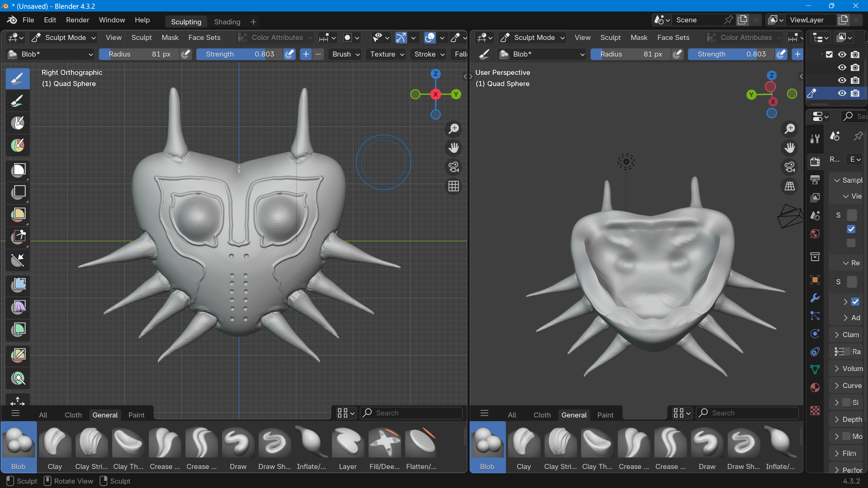Select the Box Hide tool
The width and height of the screenshot is (868, 488).
tap(18, 192)
